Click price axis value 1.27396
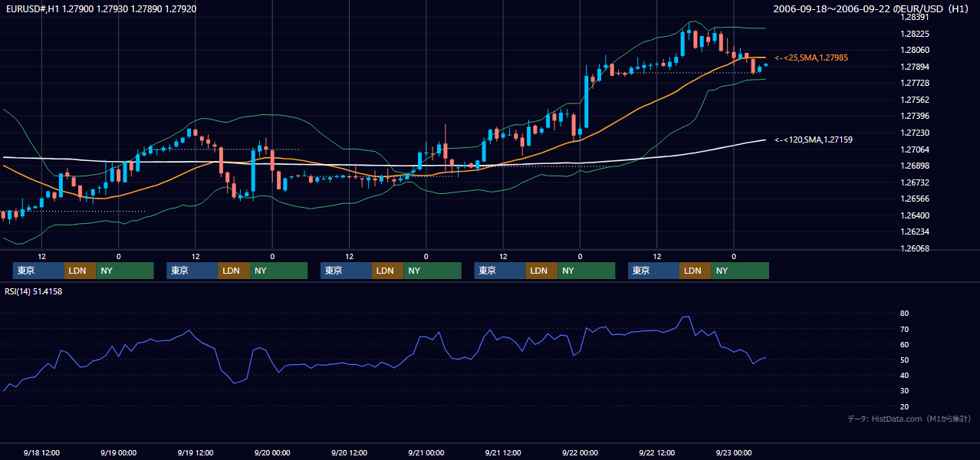Image resolution: width=980 pixels, height=460 pixels. (x=915, y=116)
